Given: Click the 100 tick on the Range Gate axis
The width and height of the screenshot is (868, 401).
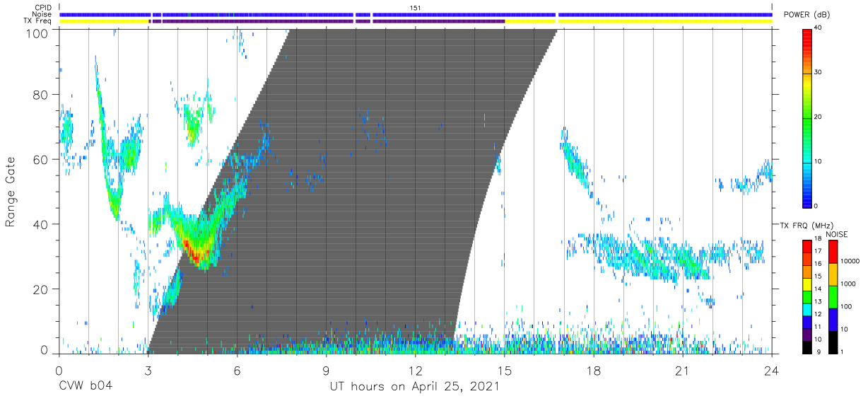Looking at the screenshot, I should click(x=38, y=33).
